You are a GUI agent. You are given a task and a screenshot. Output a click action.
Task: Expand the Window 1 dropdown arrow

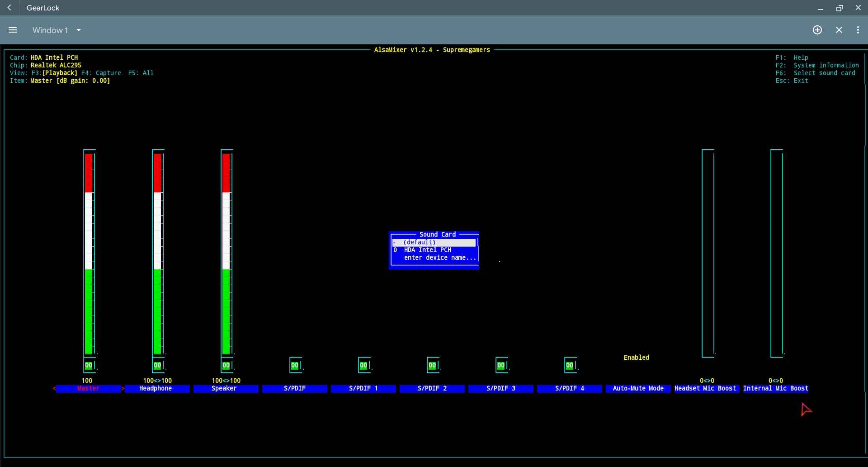coord(79,30)
